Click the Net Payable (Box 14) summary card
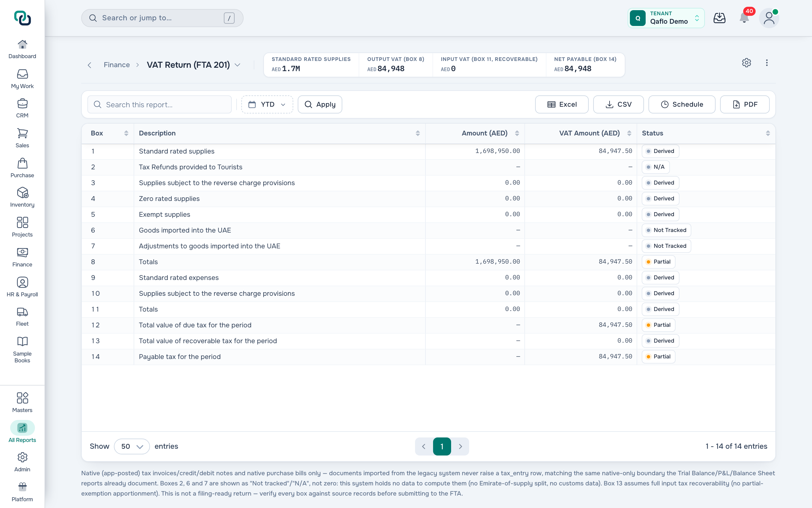Screen dimensions: 812x508 (x=585, y=65)
